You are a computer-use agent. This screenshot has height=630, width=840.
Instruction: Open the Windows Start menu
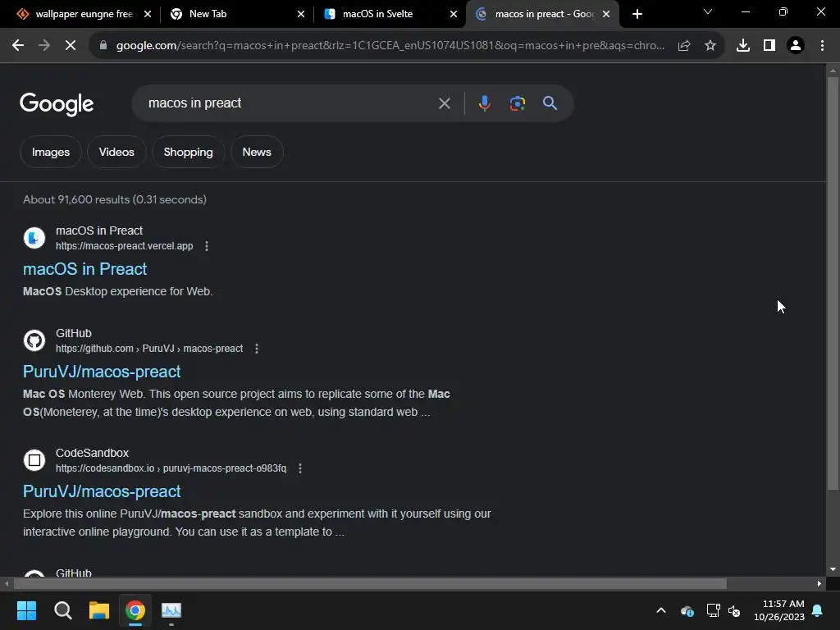pos(26,610)
